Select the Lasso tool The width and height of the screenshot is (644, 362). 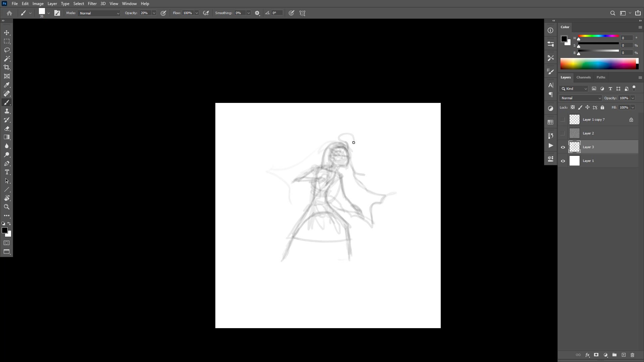(7, 50)
